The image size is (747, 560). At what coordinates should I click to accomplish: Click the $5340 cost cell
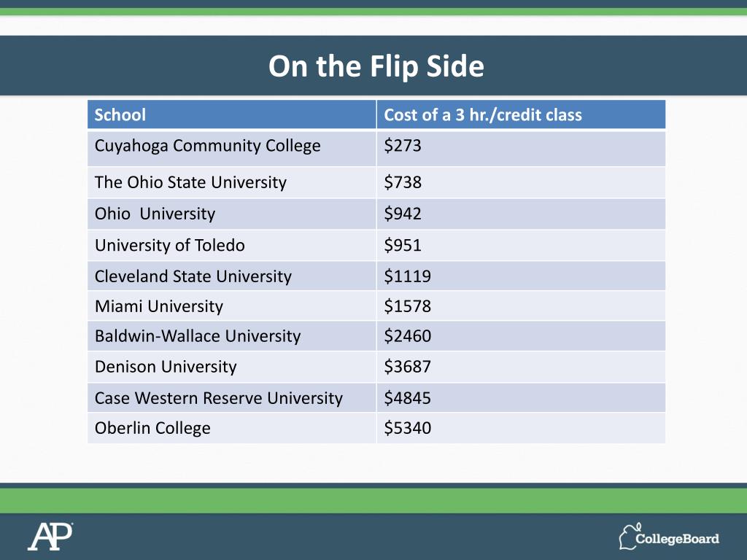(407, 428)
